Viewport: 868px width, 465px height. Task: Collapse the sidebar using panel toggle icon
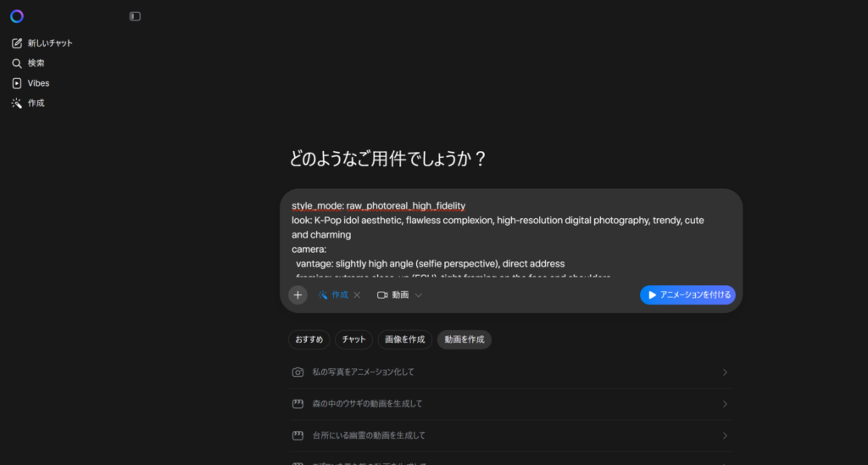tap(135, 16)
